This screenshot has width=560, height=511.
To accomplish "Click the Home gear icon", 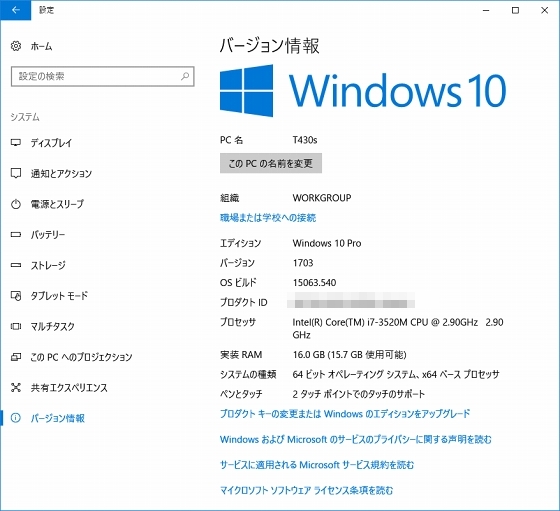I will pyautogui.click(x=16, y=46).
